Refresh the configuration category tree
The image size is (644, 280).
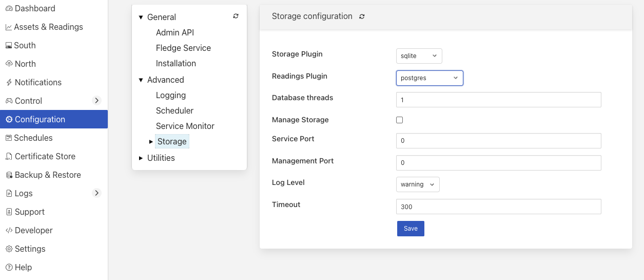(236, 16)
